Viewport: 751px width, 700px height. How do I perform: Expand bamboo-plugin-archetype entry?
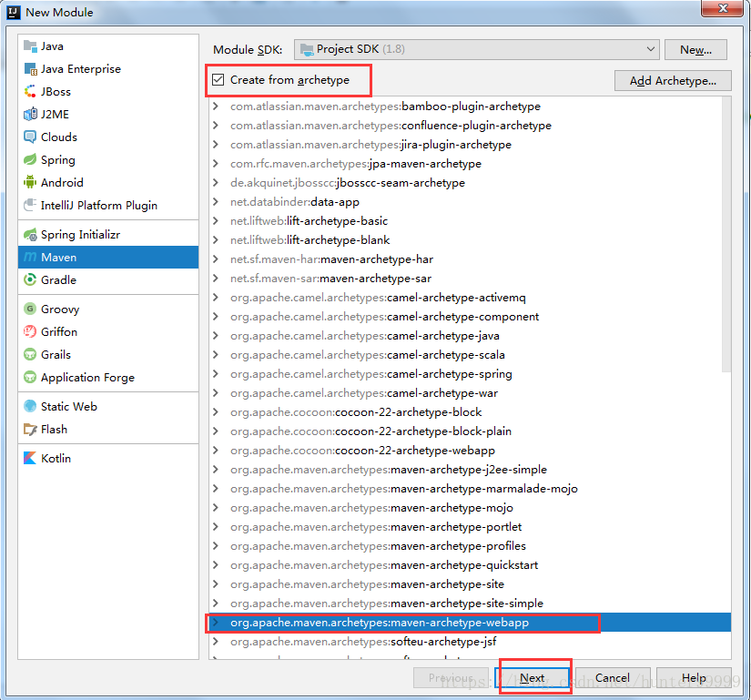(x=216, y=107)
